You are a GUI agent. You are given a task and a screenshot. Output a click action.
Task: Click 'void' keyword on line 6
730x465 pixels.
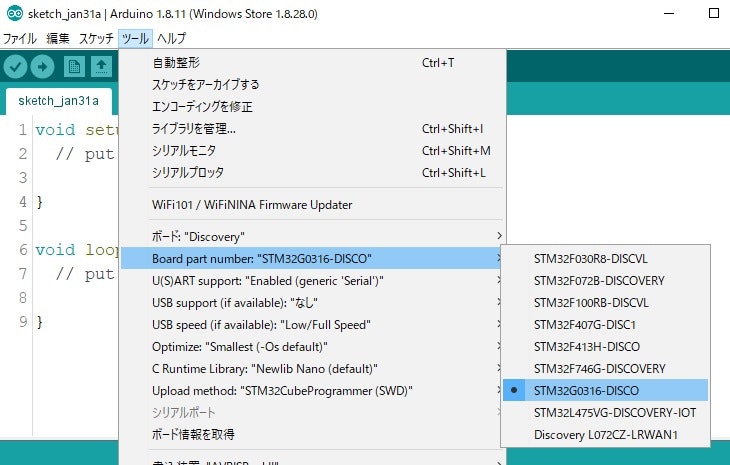coord(55,249)
